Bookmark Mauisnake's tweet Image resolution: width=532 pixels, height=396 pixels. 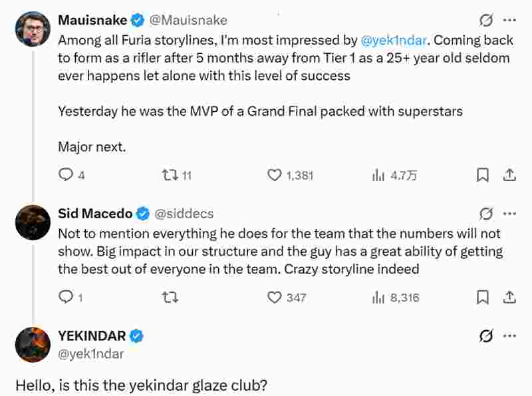483,175
